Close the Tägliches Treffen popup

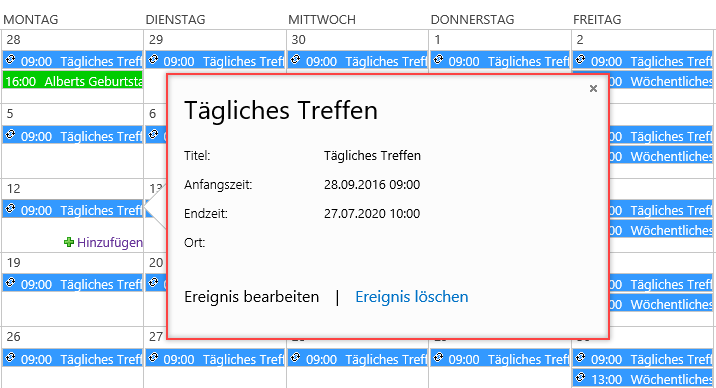593,89
